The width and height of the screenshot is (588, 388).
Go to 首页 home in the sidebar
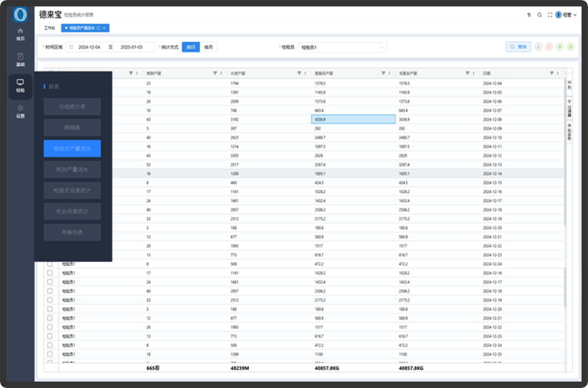[x=20, y=34]
